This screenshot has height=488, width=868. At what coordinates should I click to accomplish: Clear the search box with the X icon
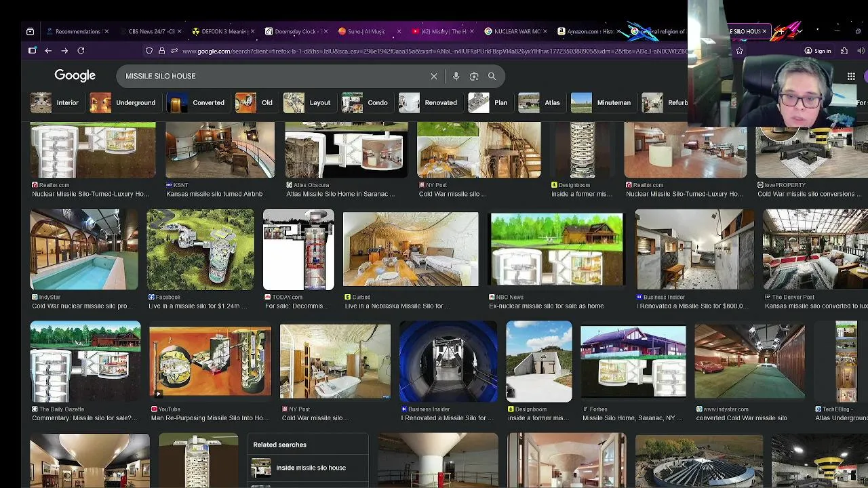434,76
